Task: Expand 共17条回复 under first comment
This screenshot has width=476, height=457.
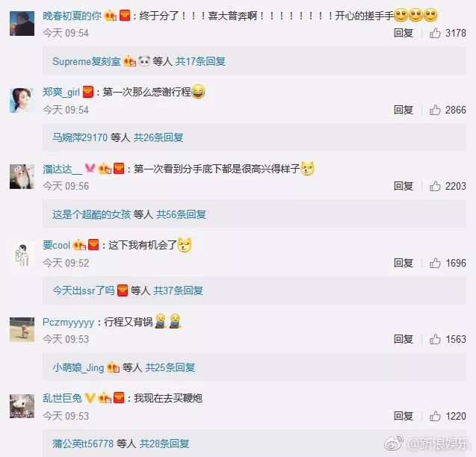Action: 200,61
